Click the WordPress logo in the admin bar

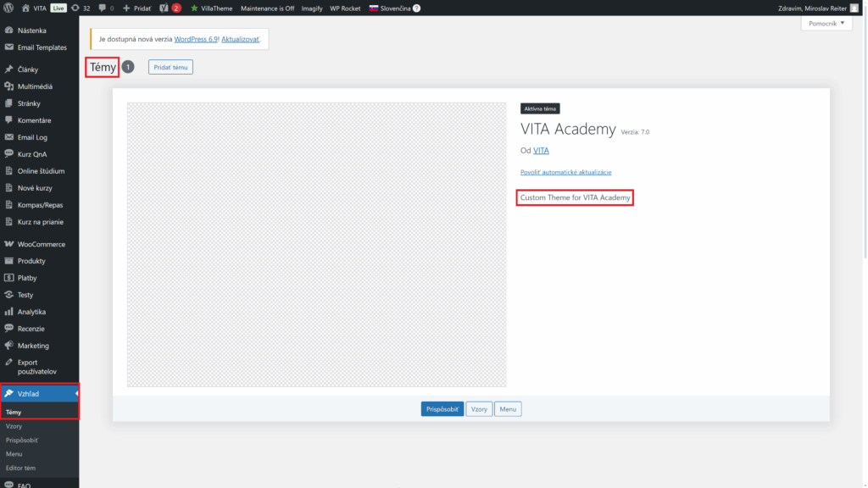point(8,8)
